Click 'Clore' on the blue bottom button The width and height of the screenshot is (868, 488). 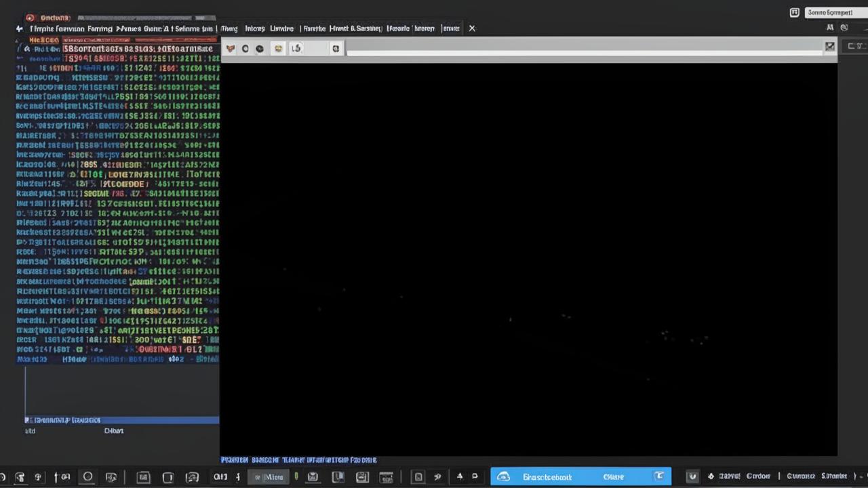tap(614, 477)
